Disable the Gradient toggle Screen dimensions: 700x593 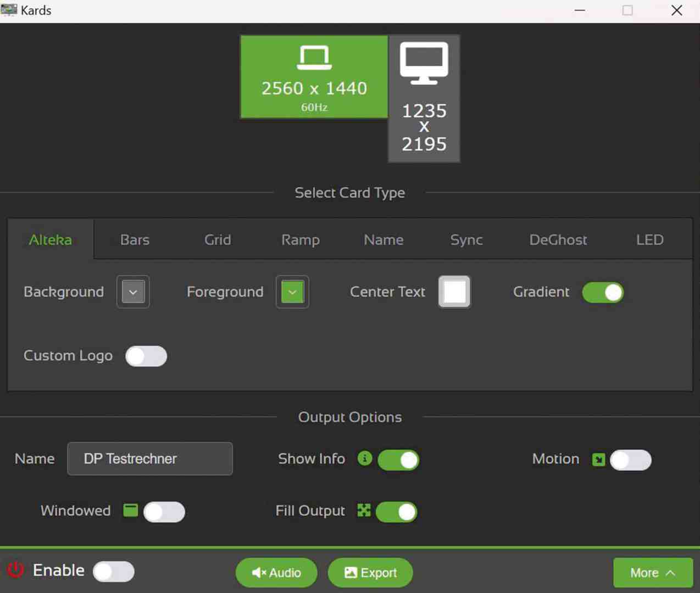[x=603, y=292]
